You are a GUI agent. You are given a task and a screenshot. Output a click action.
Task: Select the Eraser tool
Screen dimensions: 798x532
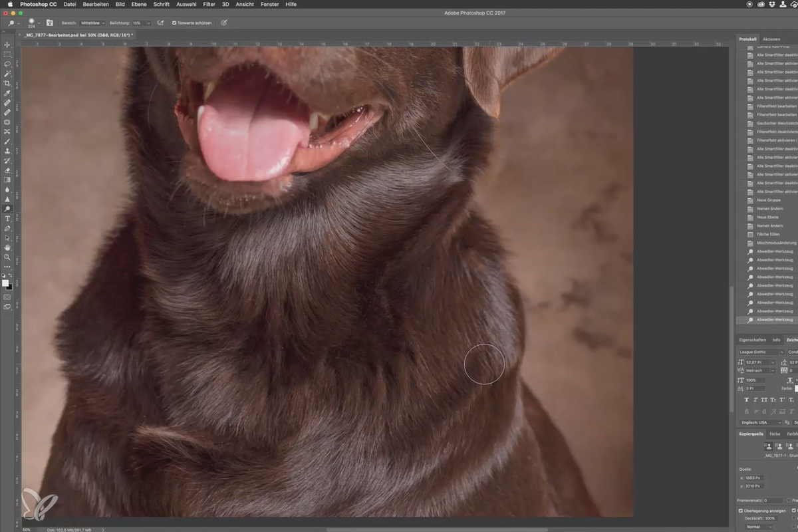[x=7, y=170]
